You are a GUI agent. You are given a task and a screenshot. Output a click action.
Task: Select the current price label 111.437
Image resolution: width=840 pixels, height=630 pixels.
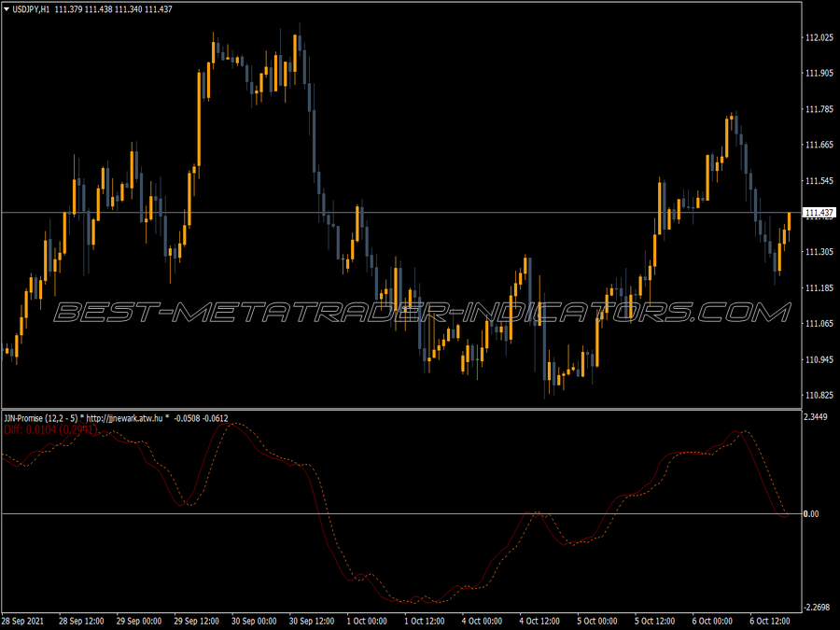[x=819, y=213]
